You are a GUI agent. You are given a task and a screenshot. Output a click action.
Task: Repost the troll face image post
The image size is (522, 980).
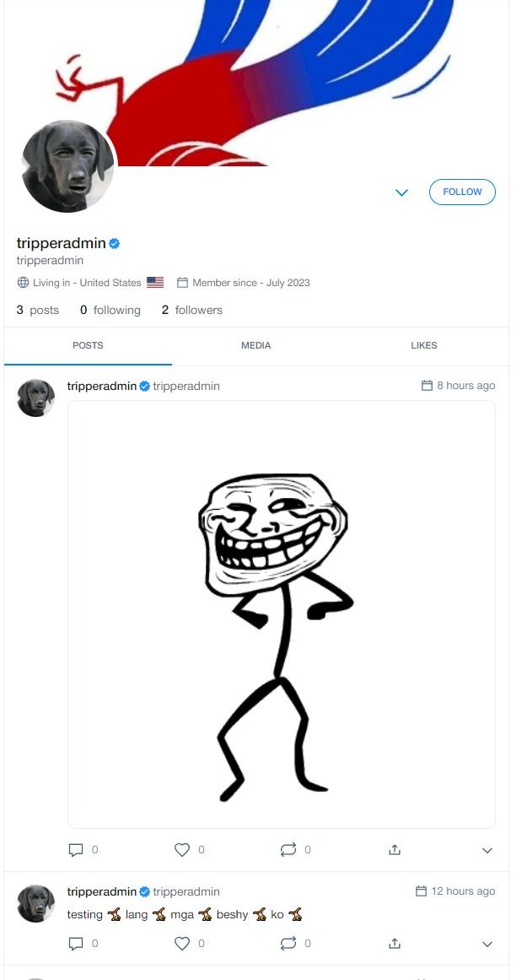(288, 850)
